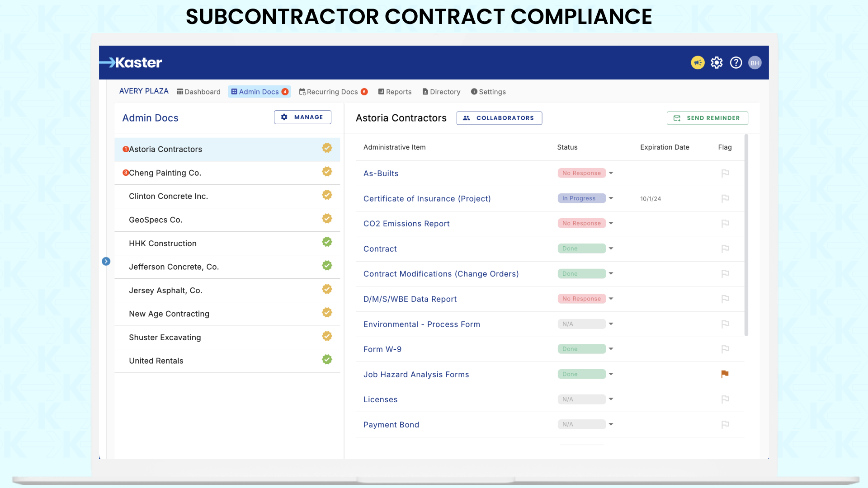Click Astoria Contractors gold status badge
Viewport: 868px width, 488px height.
[327, 148]
